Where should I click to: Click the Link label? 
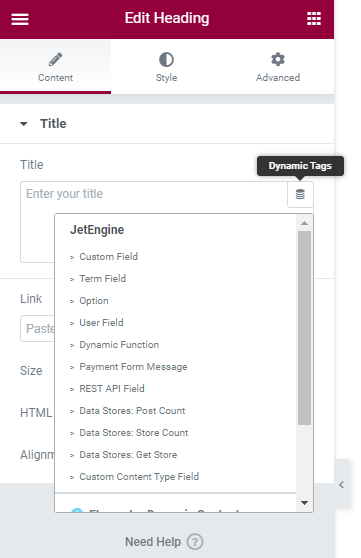point(31,299)
